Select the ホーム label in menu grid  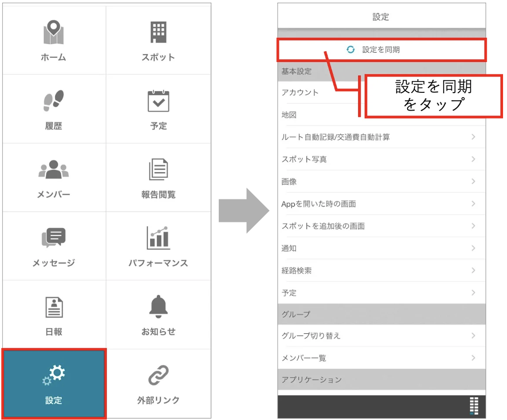tap(54, 57)
